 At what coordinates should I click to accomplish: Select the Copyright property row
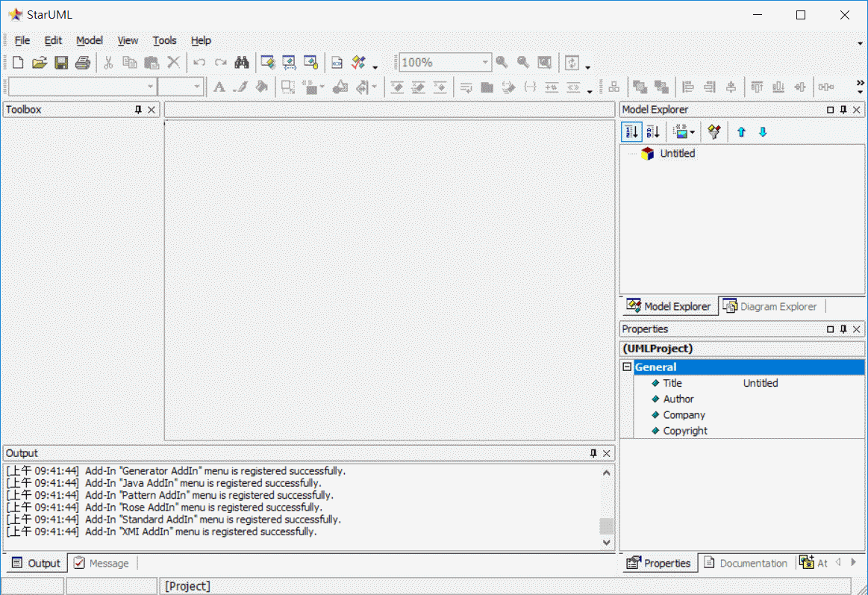[749, 431]
